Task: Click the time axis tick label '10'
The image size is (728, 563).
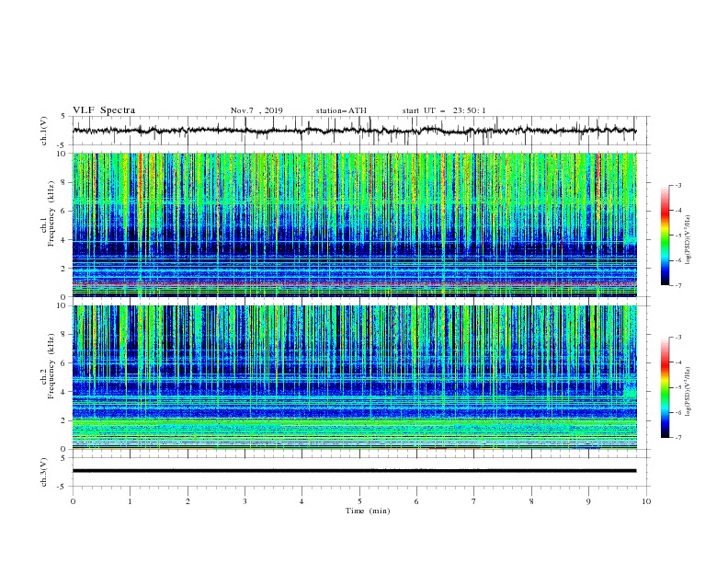Action: point(646,501)
